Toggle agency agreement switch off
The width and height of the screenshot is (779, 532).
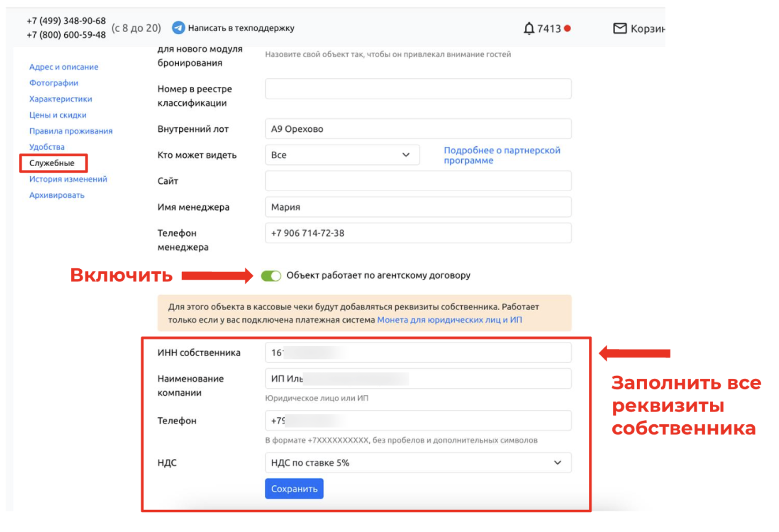tap(271, 276)
